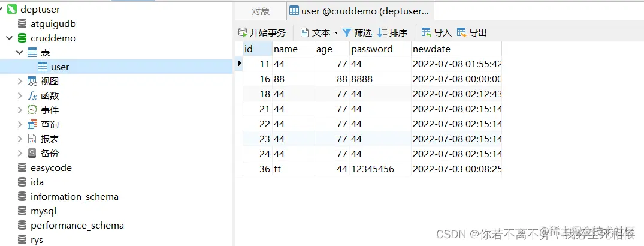Click the 筛选 filter funnel icon
Image resolution: width=644 pixels, height=246 pixels.
pyautogui.click(x=347, y=32)
